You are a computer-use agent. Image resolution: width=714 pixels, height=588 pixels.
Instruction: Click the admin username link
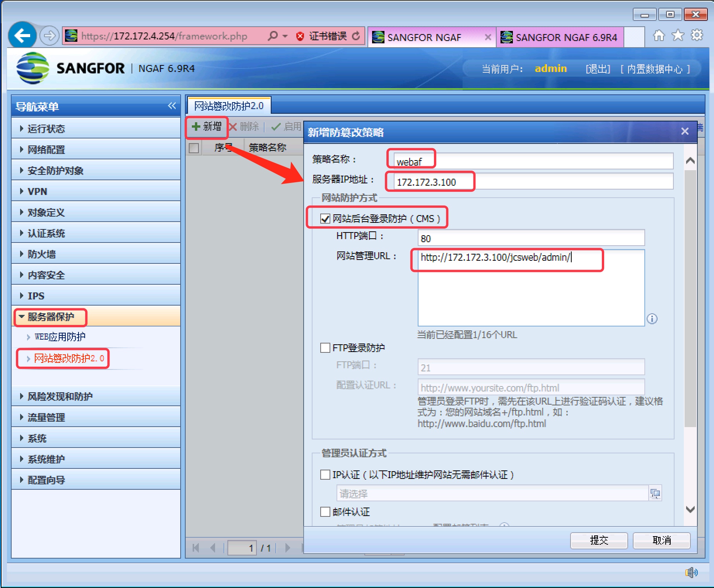[550, 68]
